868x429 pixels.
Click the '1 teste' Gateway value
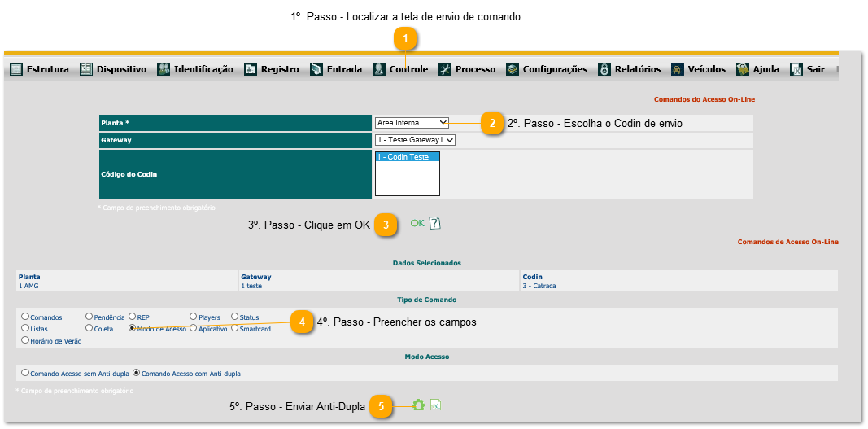pos(251,286)
